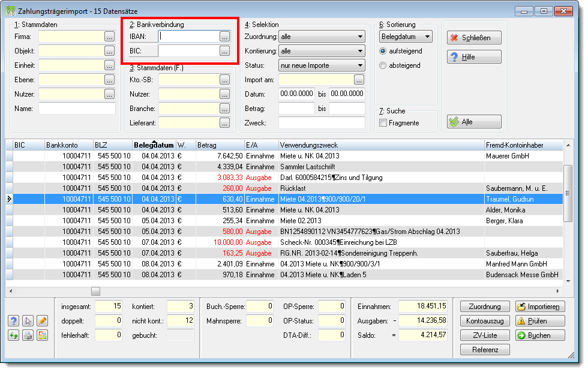Click the Kontoauszug button
588x372 pixels.
click(x=485, y=321)
